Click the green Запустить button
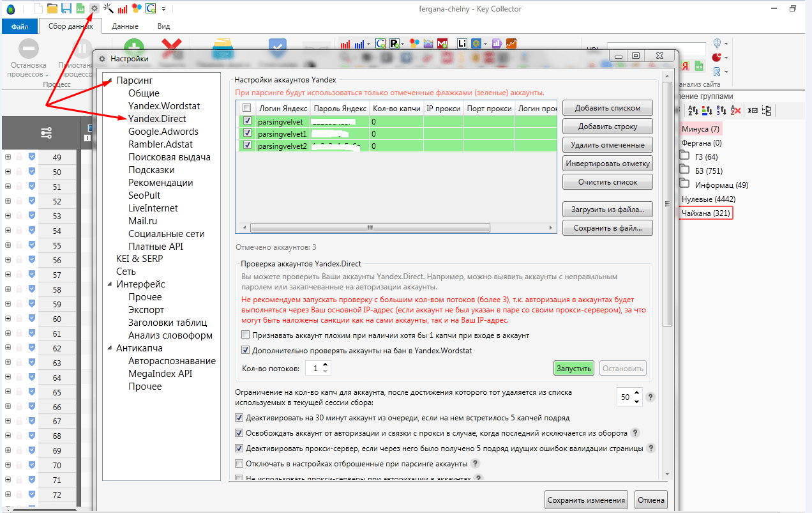Viewport: 812px width, 513px height. click(x=573, y=368)
